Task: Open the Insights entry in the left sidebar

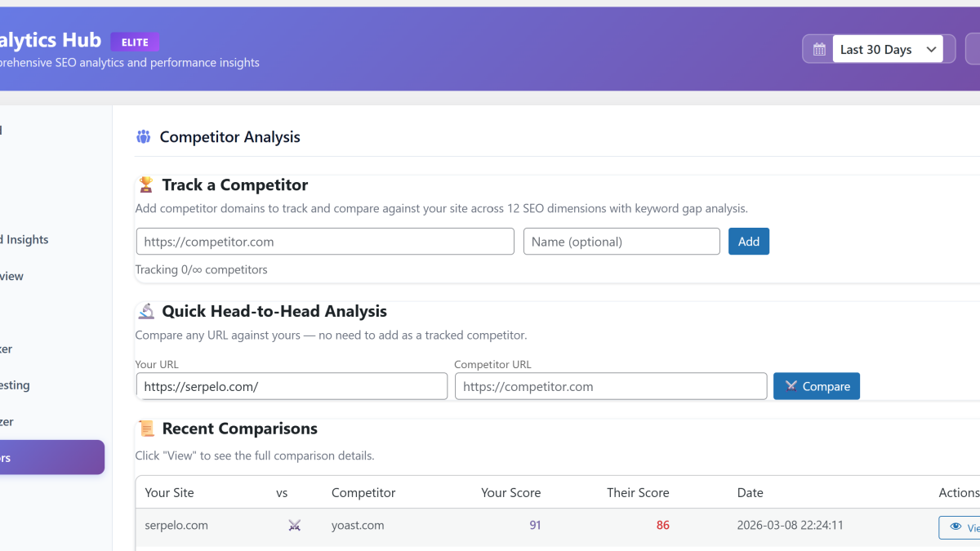Action: click(24, 239)
